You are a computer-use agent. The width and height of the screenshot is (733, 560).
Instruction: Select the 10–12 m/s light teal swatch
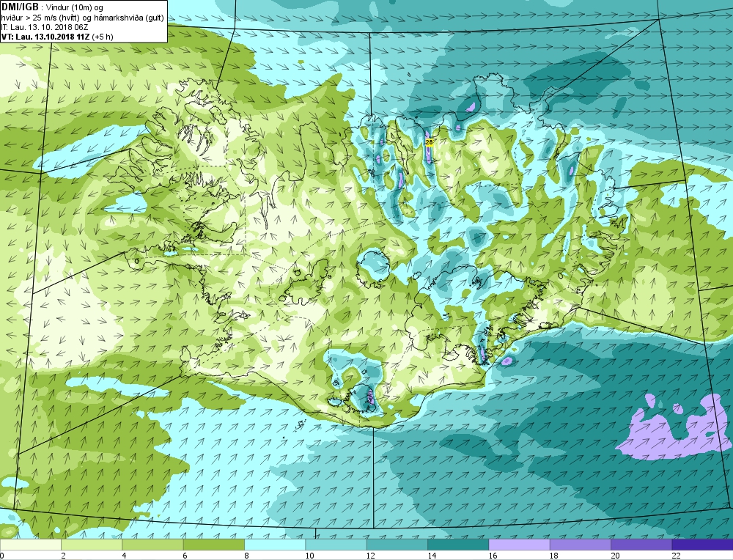[336, 545]
